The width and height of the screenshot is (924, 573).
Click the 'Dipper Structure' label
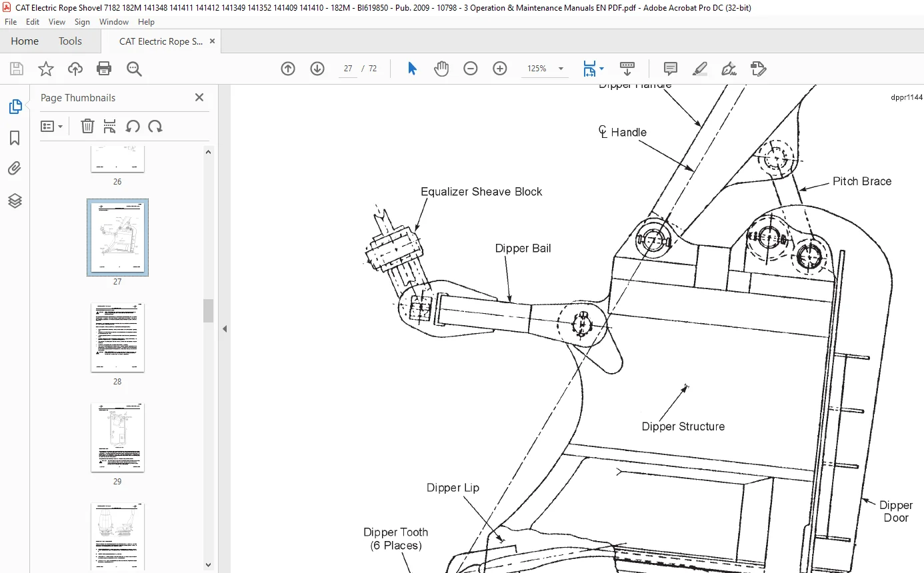click(683, 426)
